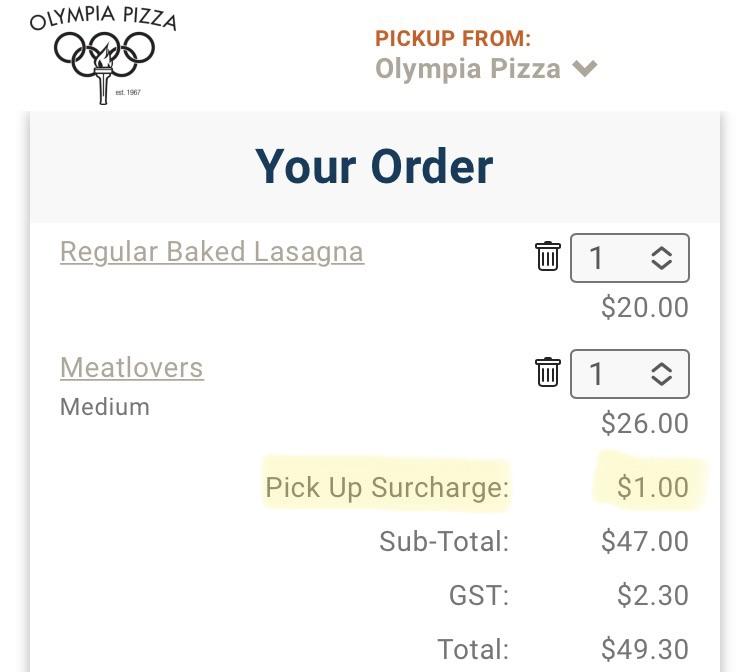The image size is (749, 672).
Task: Select the Medium size label under Meatlovers
Action: (105, 407)
